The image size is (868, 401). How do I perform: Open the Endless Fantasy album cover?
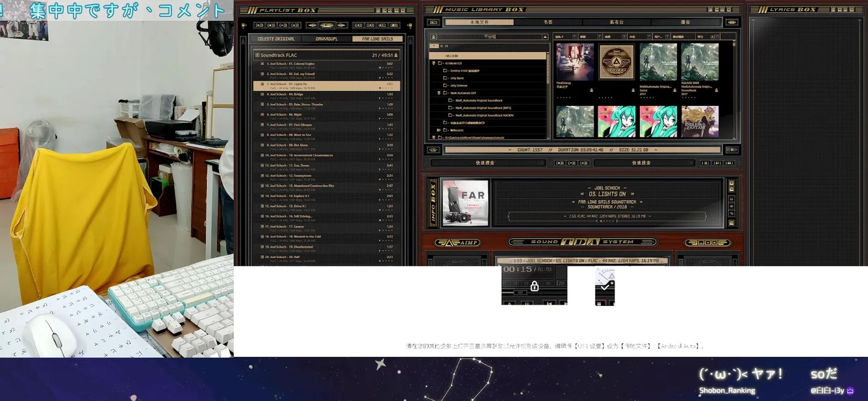(x=700, y=121)
